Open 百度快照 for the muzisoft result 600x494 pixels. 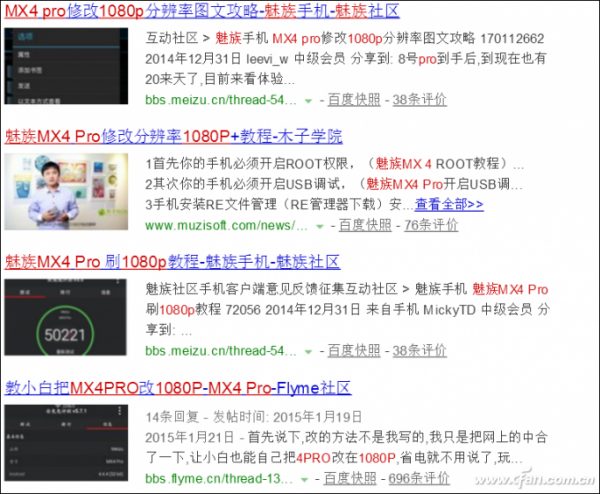365,225
